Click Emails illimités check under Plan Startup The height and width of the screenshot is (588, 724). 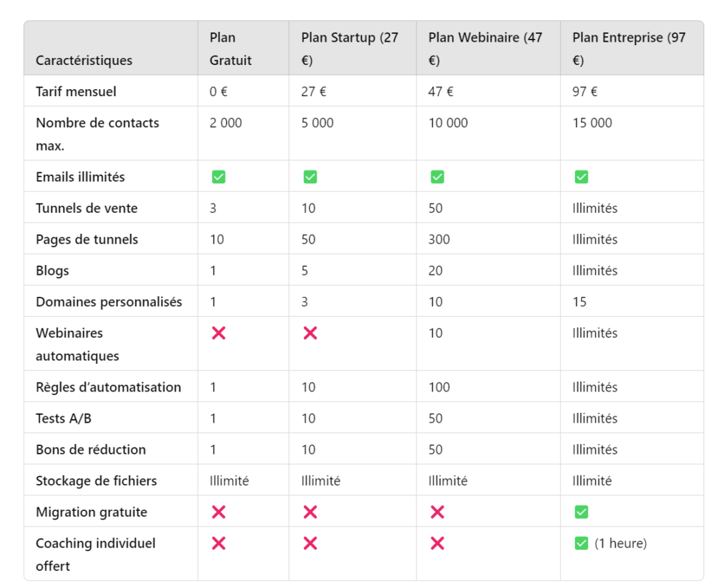pyautogui.click(x=310, y=177)
